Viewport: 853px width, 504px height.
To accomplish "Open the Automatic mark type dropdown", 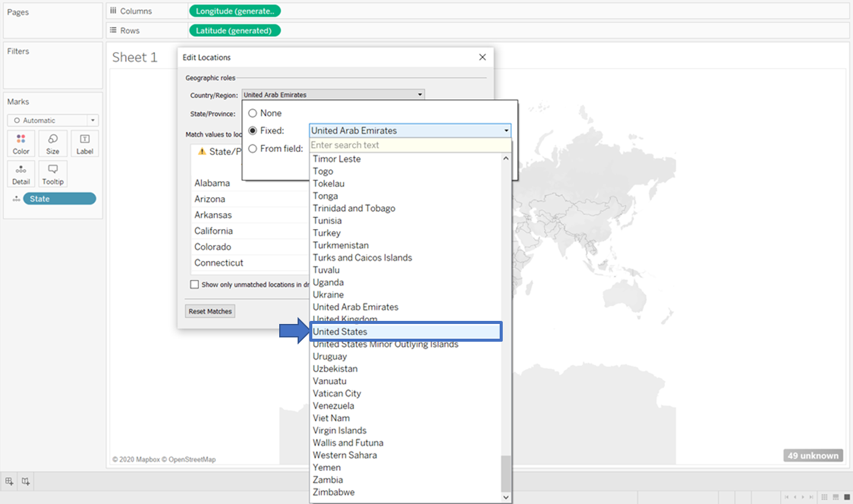I will [x=53, y=121].
